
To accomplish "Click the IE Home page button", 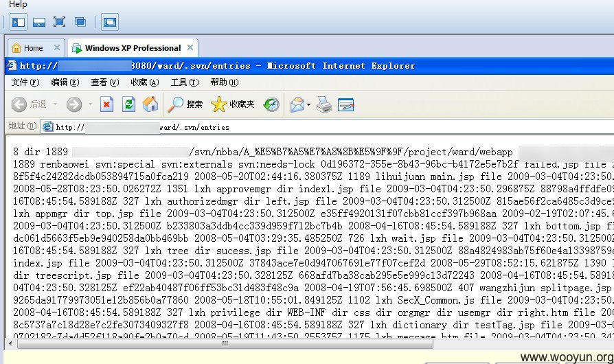I will click(x=150, y=104).
